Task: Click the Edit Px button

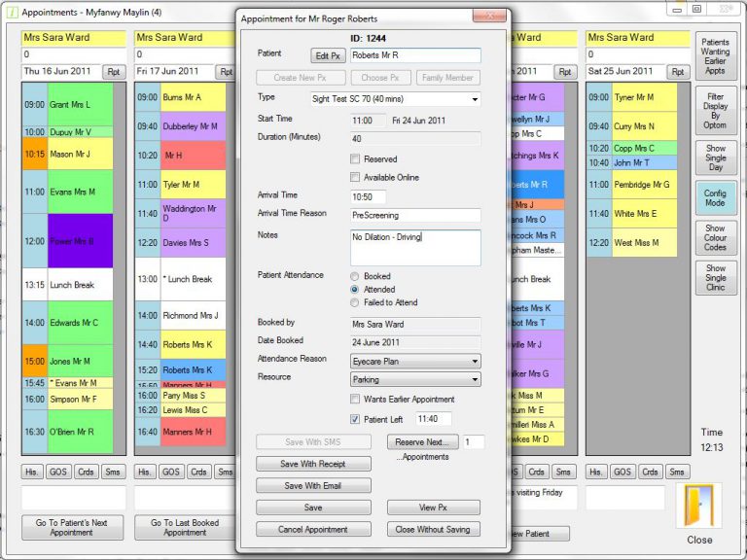Action: pos(328,56)
